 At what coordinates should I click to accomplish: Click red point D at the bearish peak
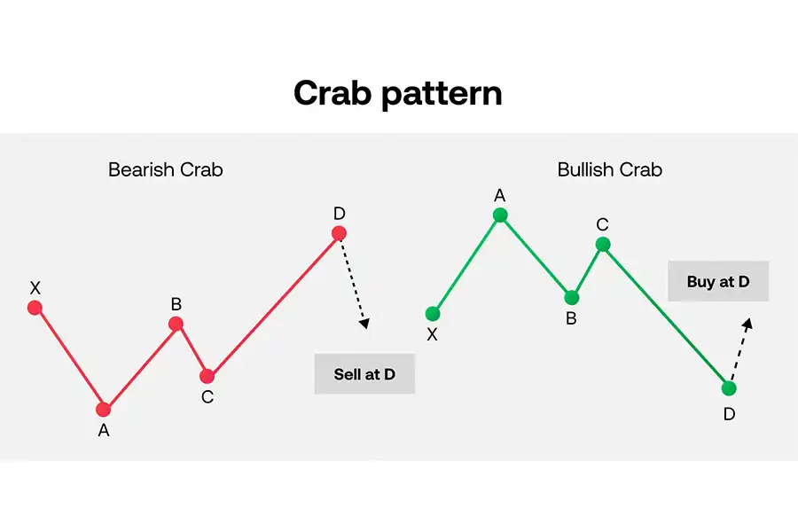tap(339, 233)
